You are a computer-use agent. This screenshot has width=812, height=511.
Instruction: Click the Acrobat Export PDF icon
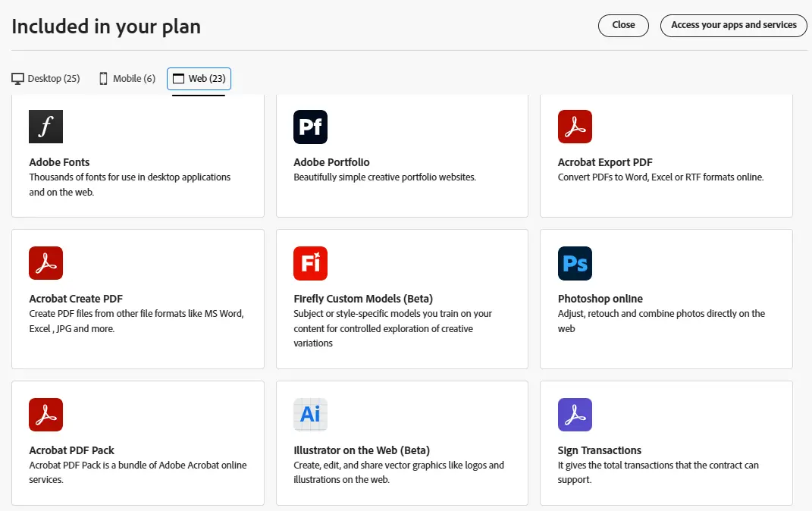click(x=575, y=127)
